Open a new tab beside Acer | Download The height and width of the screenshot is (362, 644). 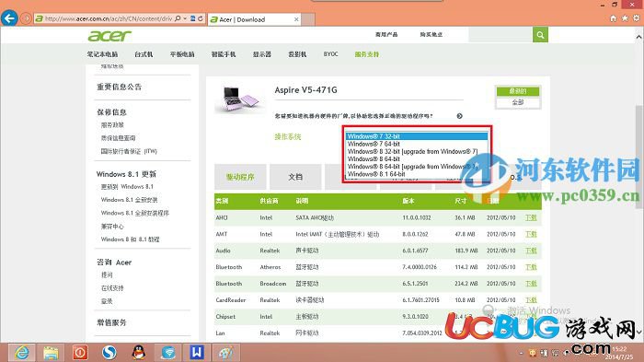coord(308,19)
